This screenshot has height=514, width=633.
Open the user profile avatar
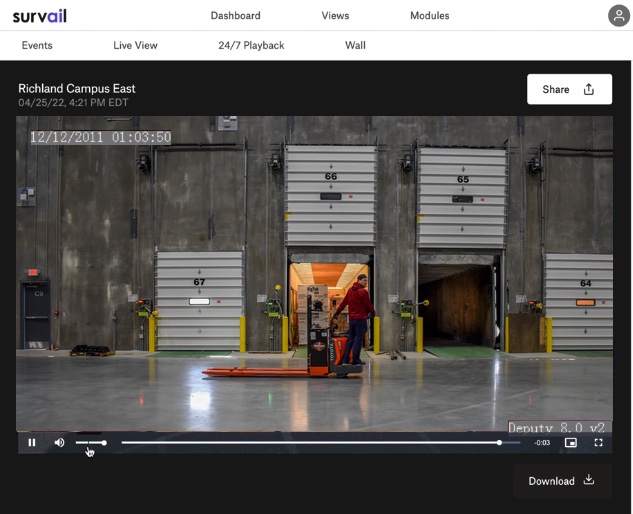[619, 15]
